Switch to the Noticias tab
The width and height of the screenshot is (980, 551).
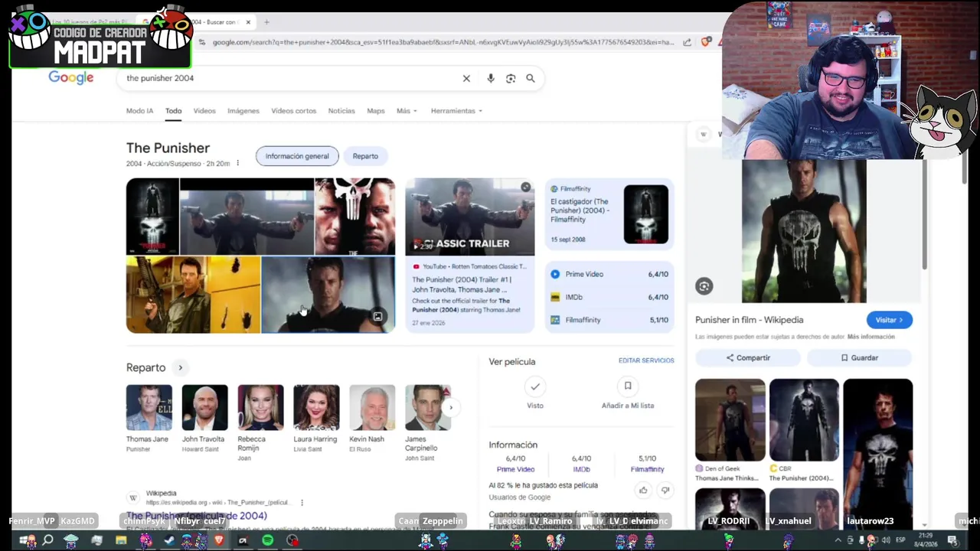[x=341, y=111]
